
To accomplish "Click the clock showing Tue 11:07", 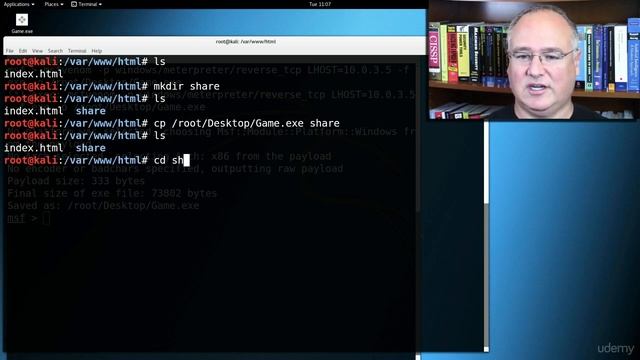I will click(320, 4).
